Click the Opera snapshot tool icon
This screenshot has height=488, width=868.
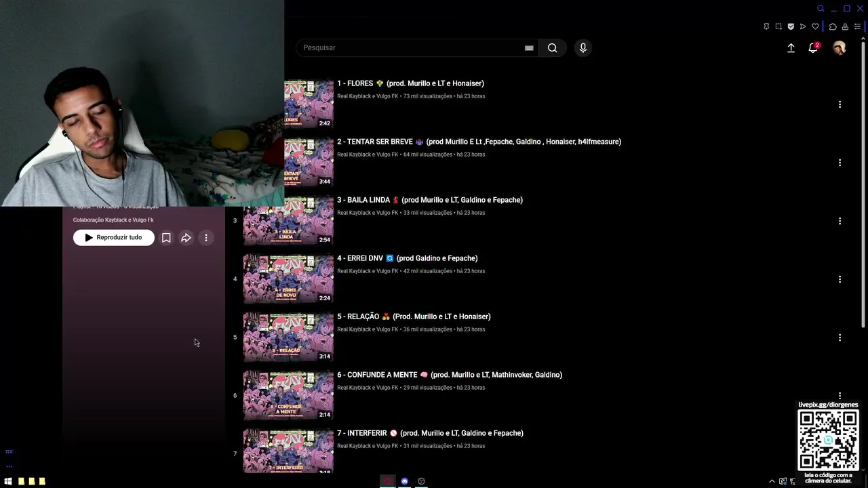pyautogui.click(x=778, y=27)
